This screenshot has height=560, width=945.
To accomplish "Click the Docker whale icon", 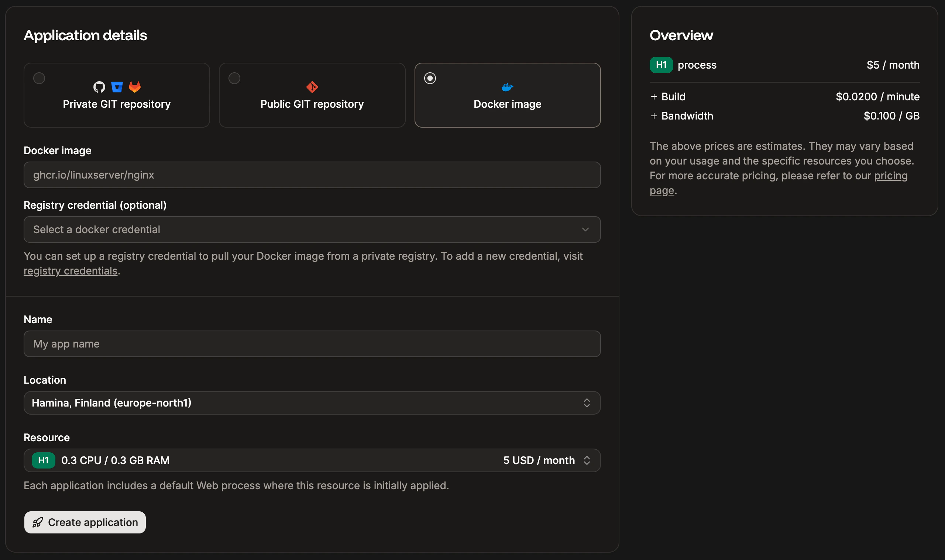I will pos(508,87).
